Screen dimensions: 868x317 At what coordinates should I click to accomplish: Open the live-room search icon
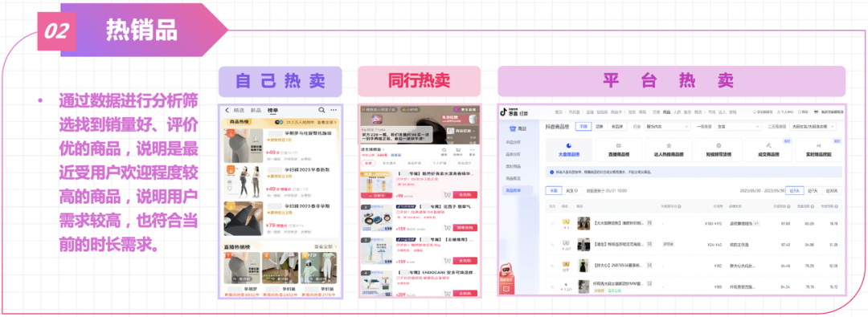(x=444, y=151)
